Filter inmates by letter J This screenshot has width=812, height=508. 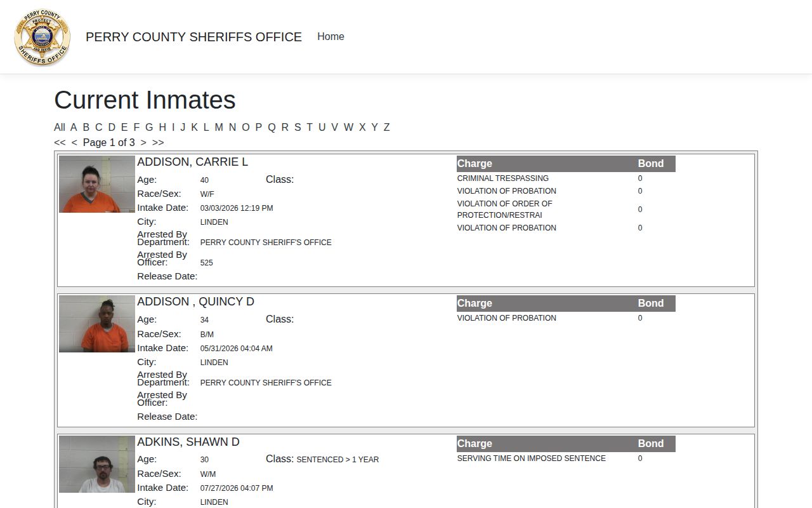pyautogui.click(x=183, y=127)
